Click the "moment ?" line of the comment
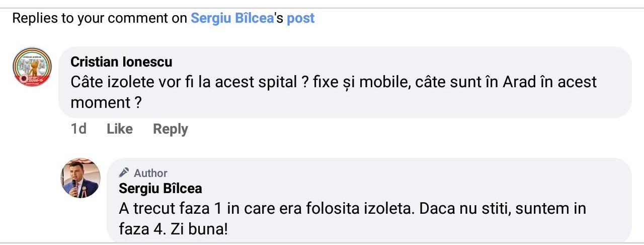The image size is (644, 245). pyautogui.click(x=106, y=102)
